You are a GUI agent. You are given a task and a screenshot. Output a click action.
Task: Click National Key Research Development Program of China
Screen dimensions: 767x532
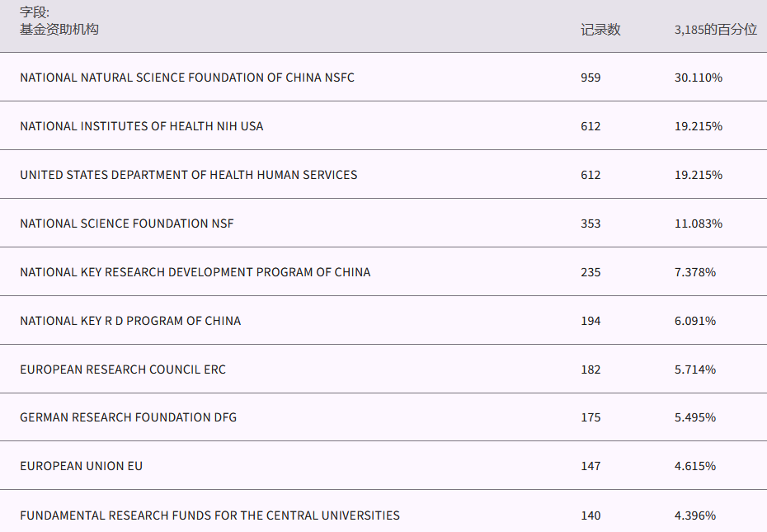[x=195, y=272]
